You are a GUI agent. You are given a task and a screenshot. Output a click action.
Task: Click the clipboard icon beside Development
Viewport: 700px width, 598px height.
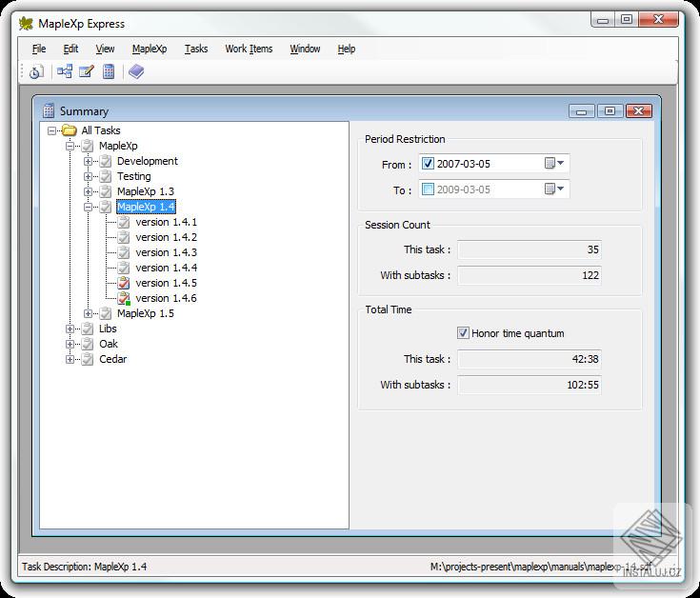tap(106, 161)
